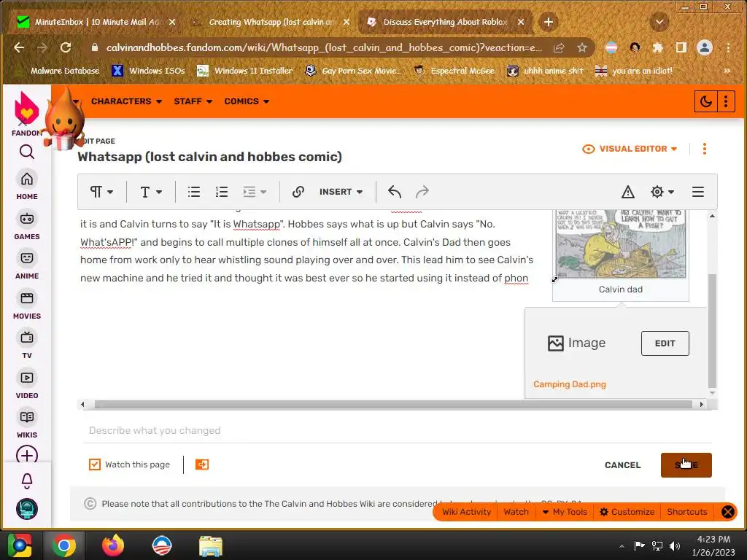Select the Calvin dad comic thumbnail

pos(621,244)
